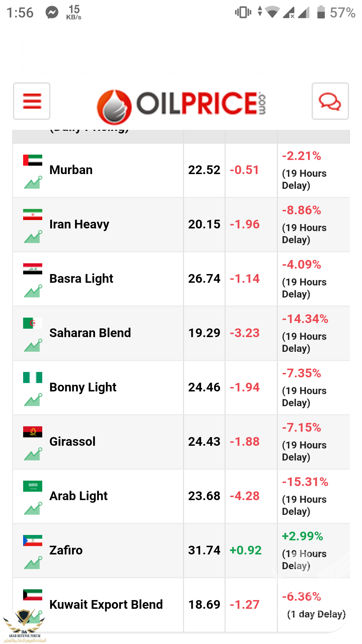
Task: Open the Saharan Blend chart icon
Action: 33,345
